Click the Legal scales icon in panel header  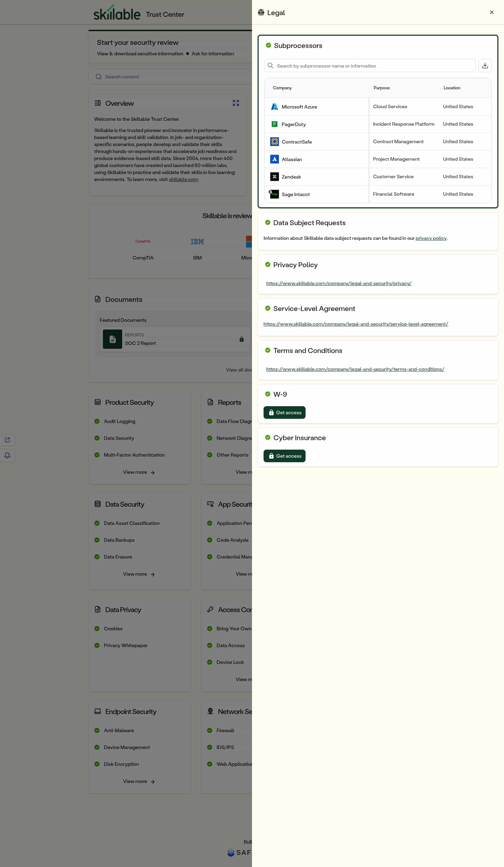click(x=261, y=13)
